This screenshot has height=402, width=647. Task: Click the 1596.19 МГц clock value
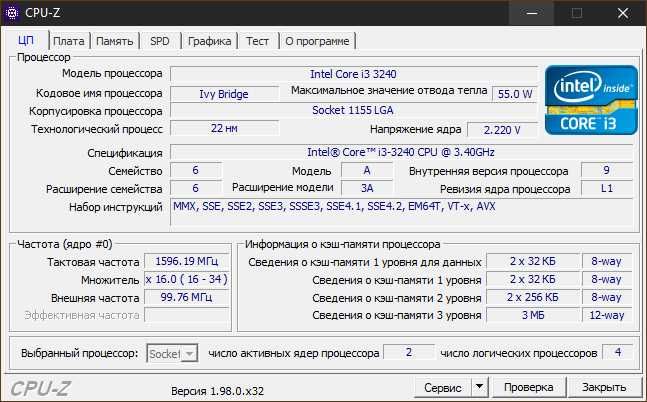pyautogui.click(x=187, y=261)
